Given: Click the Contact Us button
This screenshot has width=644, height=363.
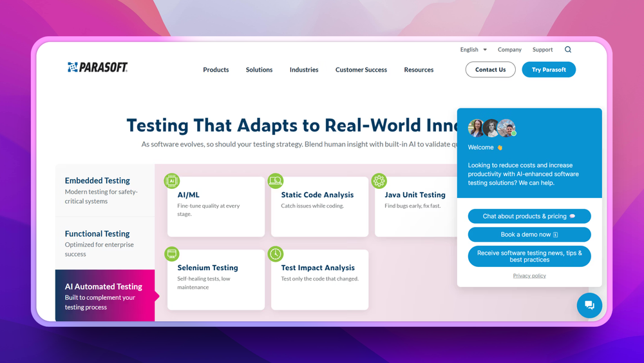Looking at the screenshot, I should [x=490, y=70].
